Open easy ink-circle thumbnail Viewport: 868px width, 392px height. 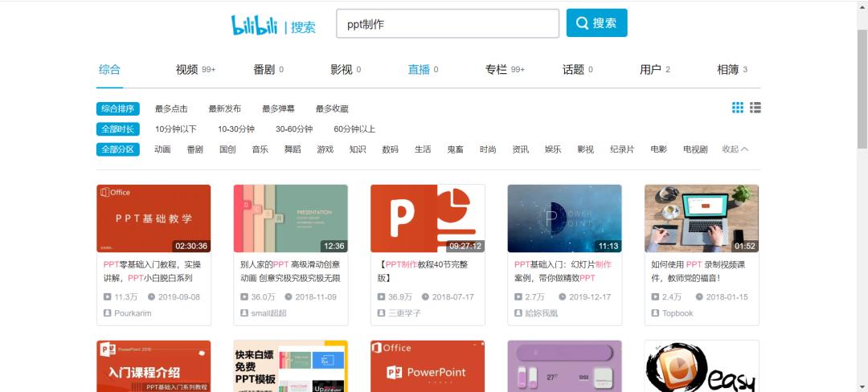point(702,366)
